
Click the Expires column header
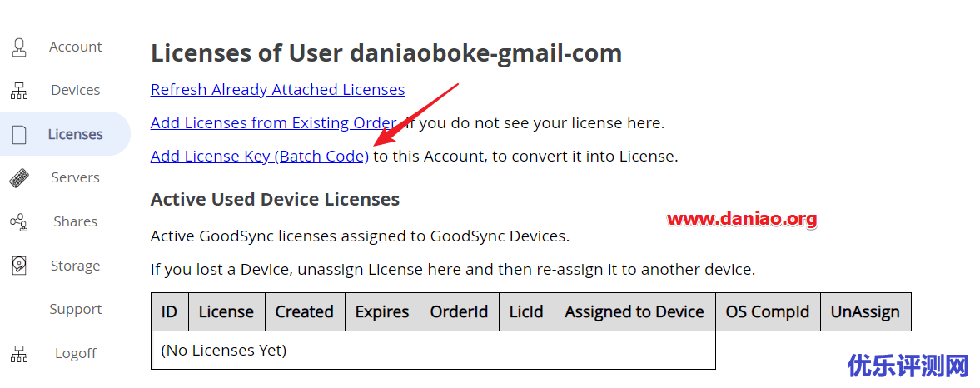tap(382, 311)
